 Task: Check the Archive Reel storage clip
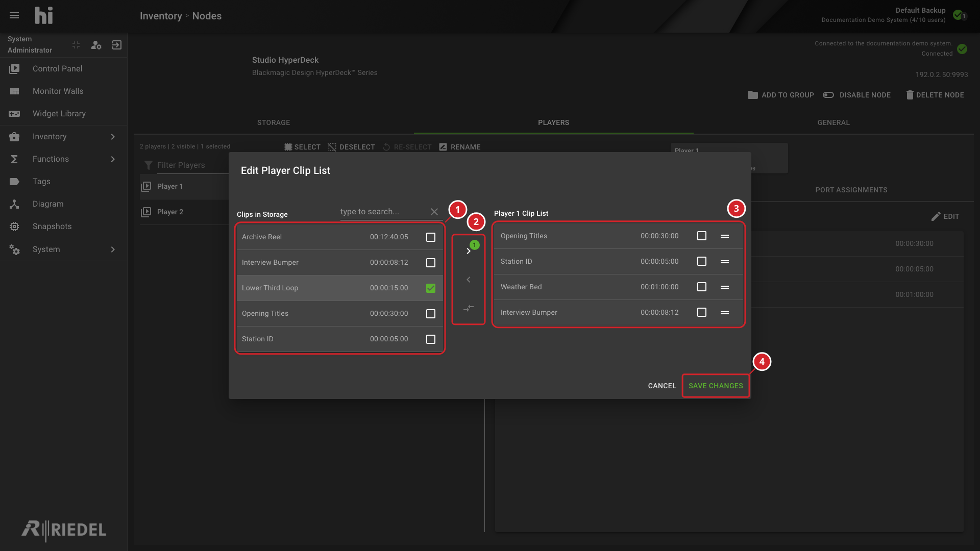click(431, 237)
